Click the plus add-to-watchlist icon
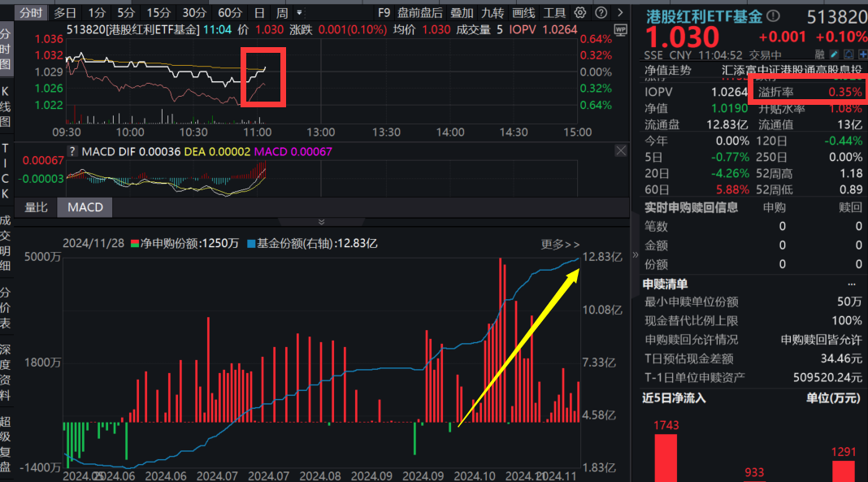This screenshot has height=482, width=868. click(862, 54)
